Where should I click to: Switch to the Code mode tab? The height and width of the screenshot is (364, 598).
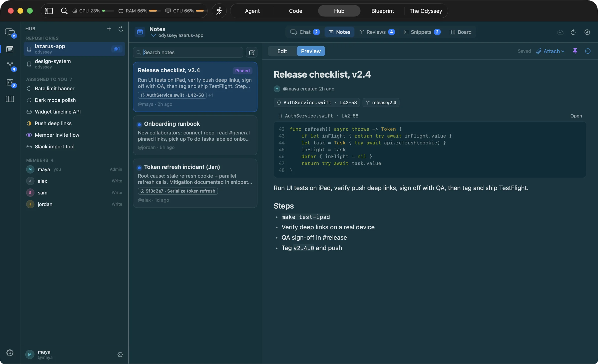(x=296, y=11)
